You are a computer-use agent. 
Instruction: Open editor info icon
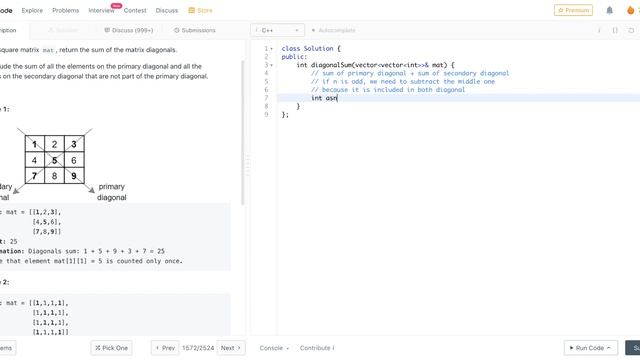pyautogui.click(x=599, y=30)
